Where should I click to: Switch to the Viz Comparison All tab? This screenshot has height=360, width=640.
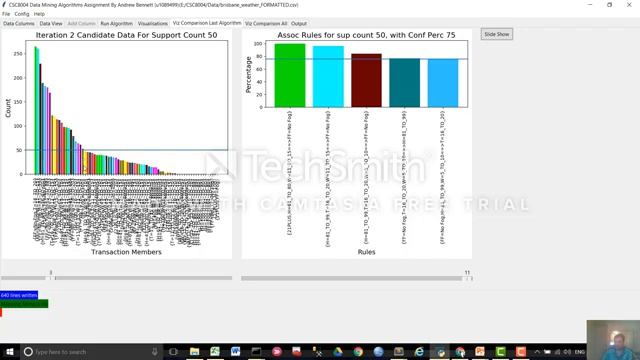click(x=266, y=24)
